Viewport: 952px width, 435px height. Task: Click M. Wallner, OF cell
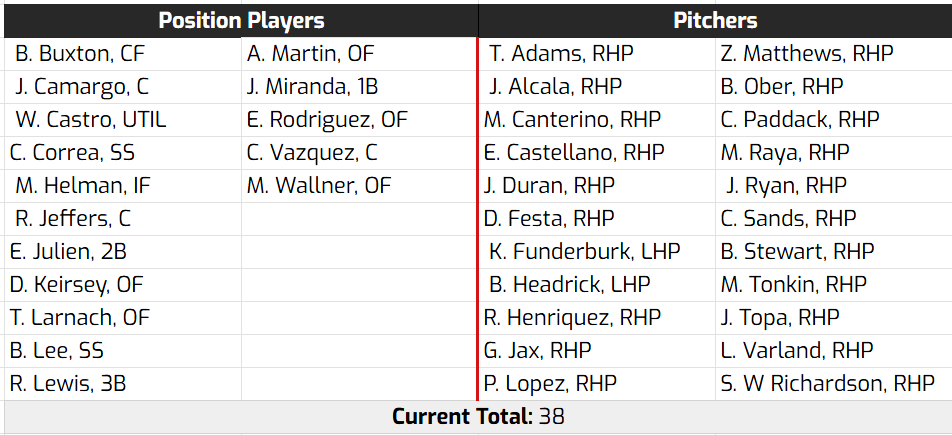pos(319,185)
